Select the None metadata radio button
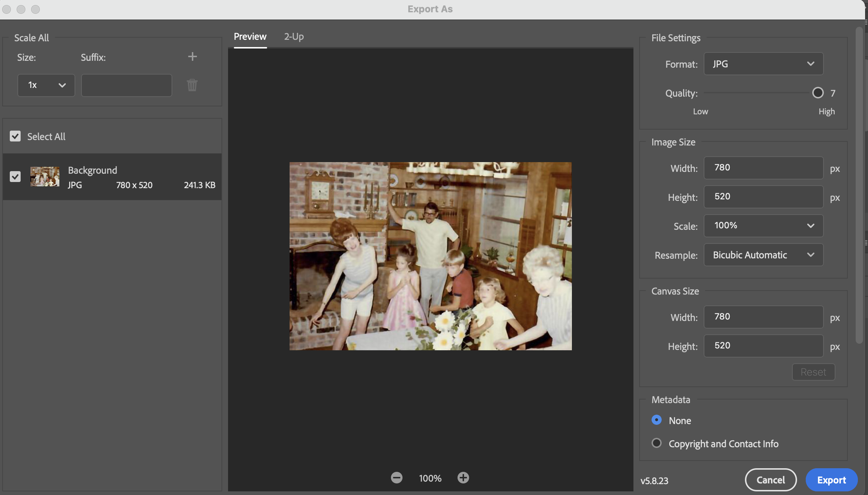Screen dimensions: 868x495 656,420
